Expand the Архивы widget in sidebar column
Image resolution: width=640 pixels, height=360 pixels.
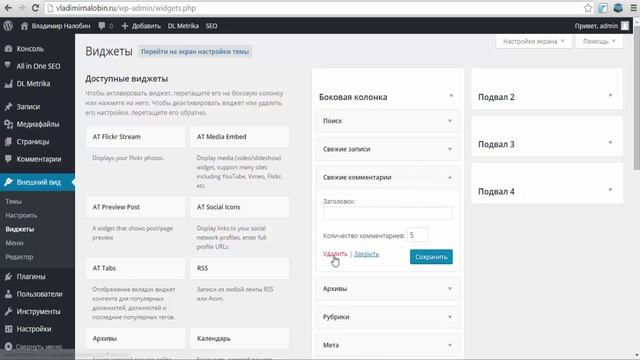(450, 289)
